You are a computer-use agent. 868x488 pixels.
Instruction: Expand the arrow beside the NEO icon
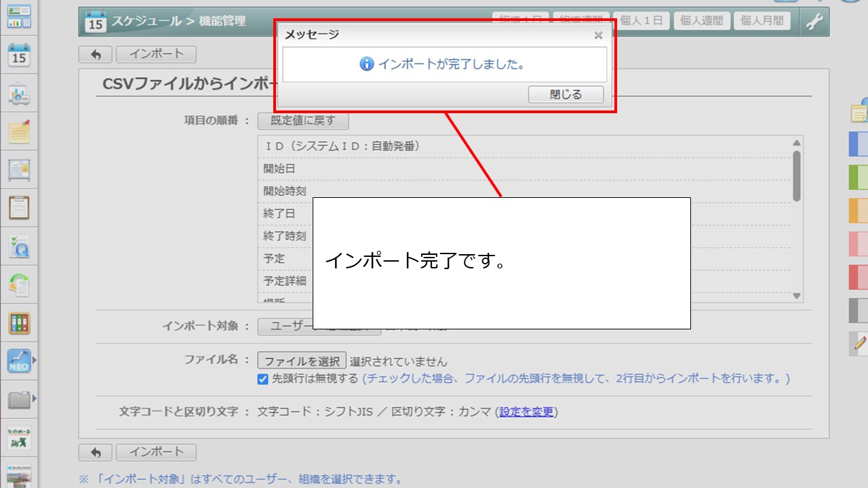pyautogui.click(x=35, y=361)
